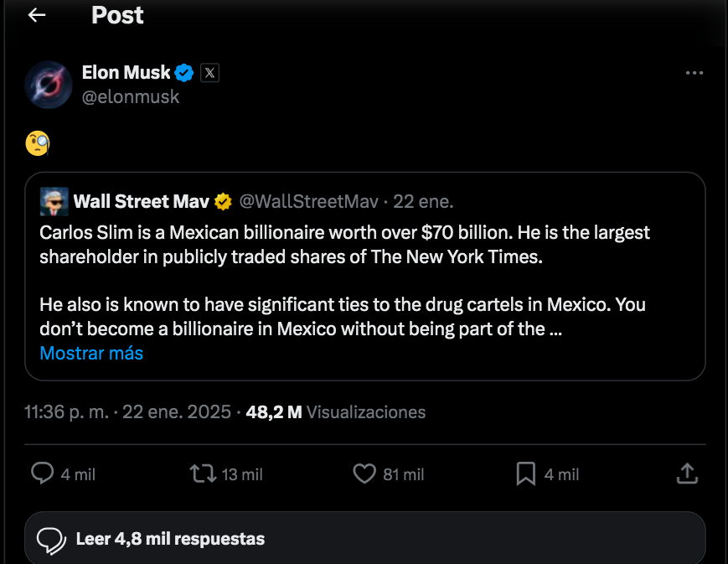This screenshot has width=728, height=564.
Task: Open Elon Musk profile avatar
Action: pyautogui.click(x=48, y=85)
